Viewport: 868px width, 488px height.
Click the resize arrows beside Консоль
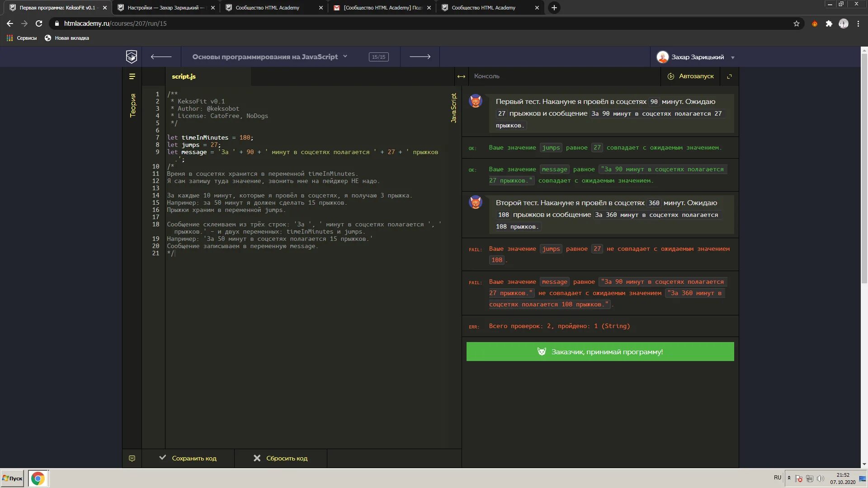point(461,76)
